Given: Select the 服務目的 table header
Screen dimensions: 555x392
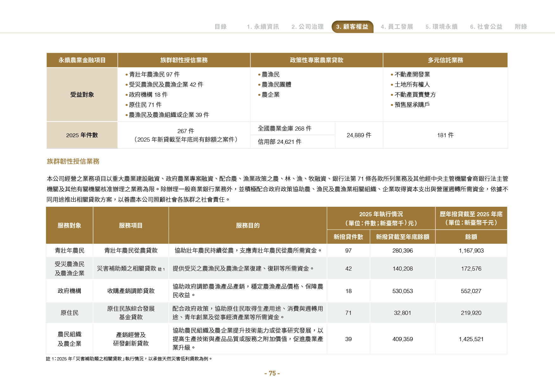Looking at the screenshot, I should (x=248, y=225).
